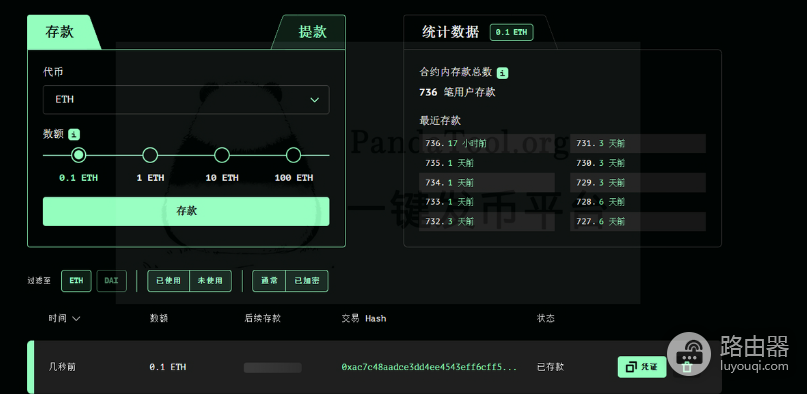Click recent deposit 735. 1 天前
This screenshot has height=394, width=807.
coord(487,163)
